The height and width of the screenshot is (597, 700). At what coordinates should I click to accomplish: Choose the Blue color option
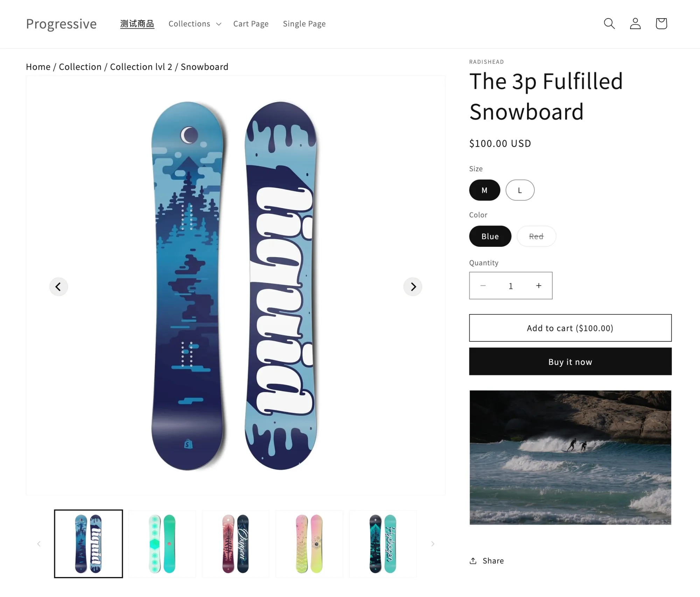490,236
